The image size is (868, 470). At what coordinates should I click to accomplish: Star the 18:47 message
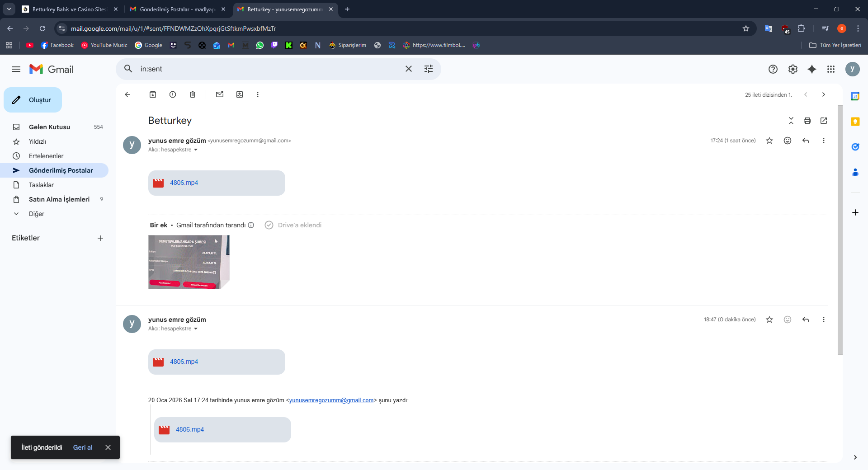tap(769, 320)
